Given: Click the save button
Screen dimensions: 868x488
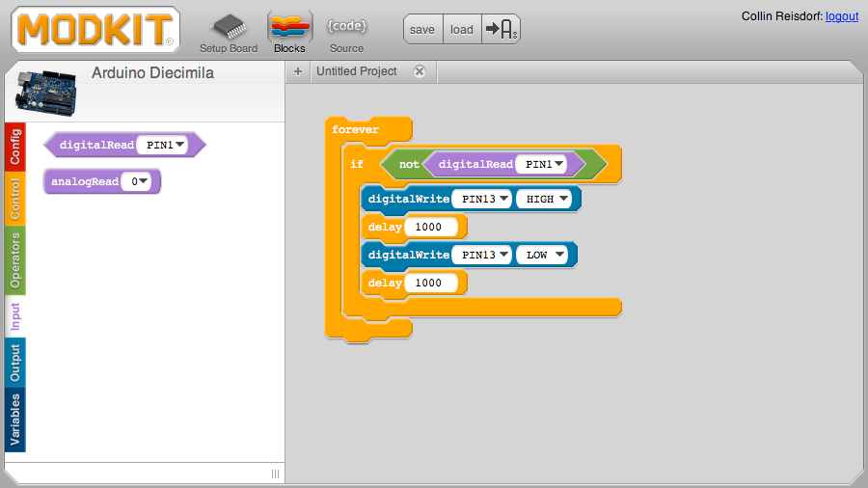Looking at the screenshot, I should tap(422, 29).
